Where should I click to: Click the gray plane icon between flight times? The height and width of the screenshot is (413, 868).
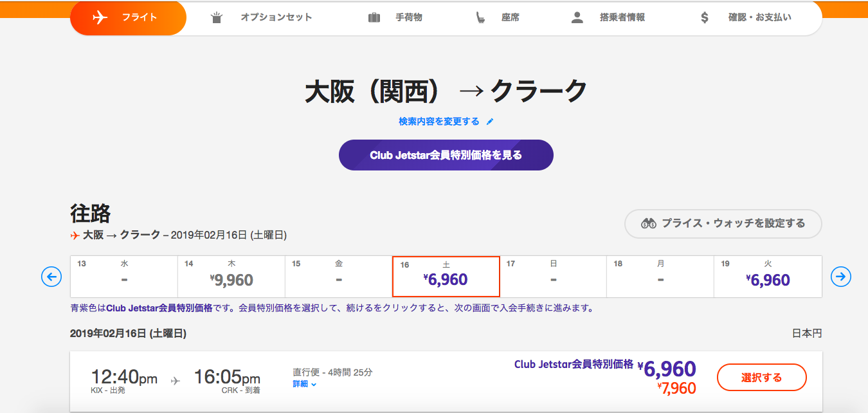pyautogui.click(x=176, y=380)
